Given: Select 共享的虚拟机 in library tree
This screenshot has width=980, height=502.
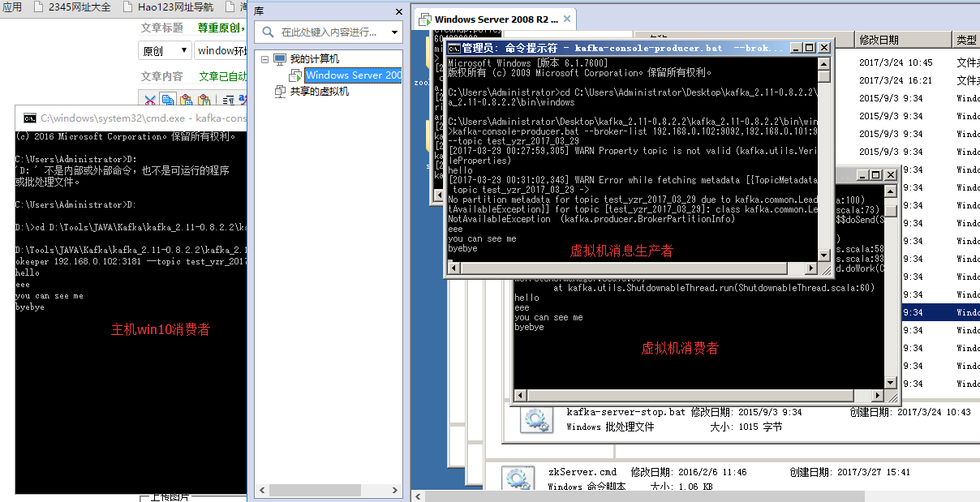Looking at the screenshot, I should 320,92.
